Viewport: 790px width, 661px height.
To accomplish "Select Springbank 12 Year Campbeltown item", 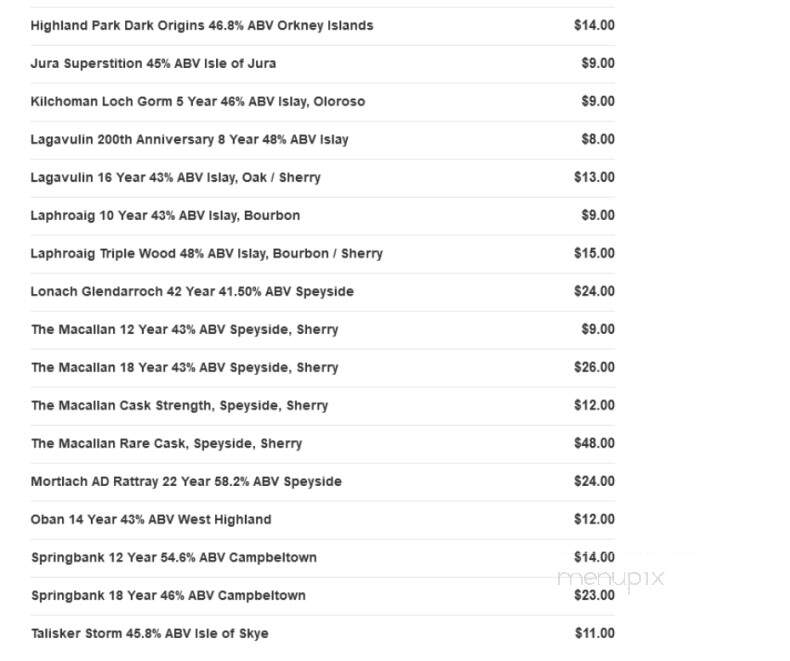I will pos(322,558).
